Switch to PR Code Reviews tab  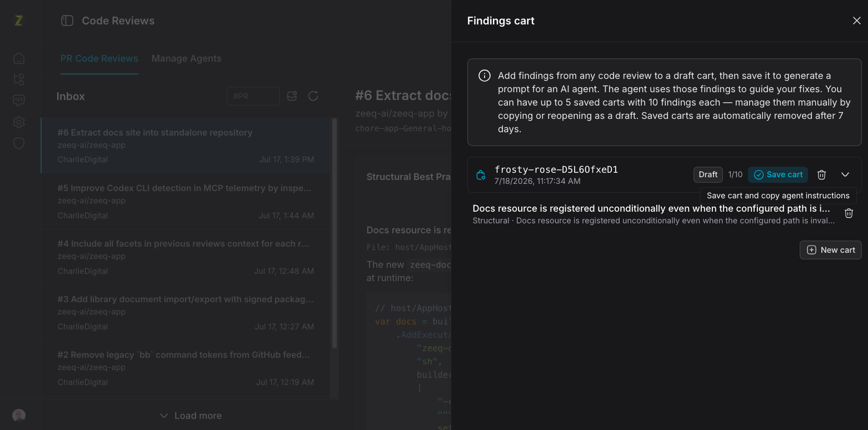point(99,58)
